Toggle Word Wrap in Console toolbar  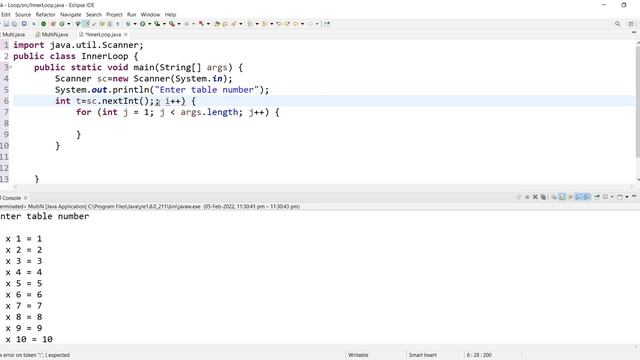(570, 197)
